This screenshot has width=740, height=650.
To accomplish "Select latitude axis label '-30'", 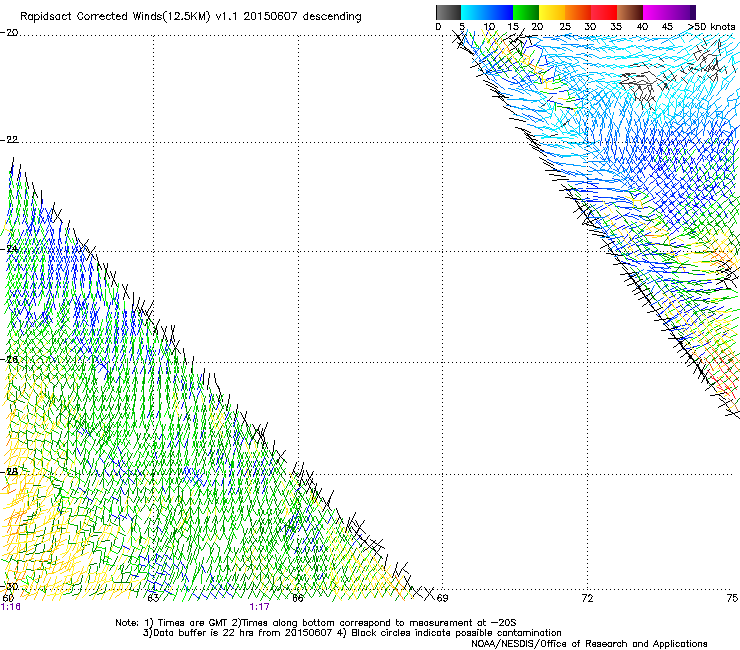I will click(x=9, y=586).
